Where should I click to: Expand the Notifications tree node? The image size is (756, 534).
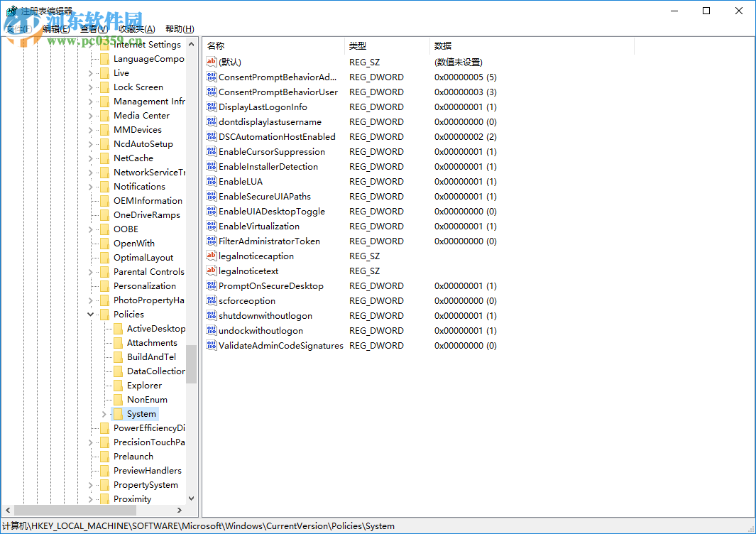90,186
